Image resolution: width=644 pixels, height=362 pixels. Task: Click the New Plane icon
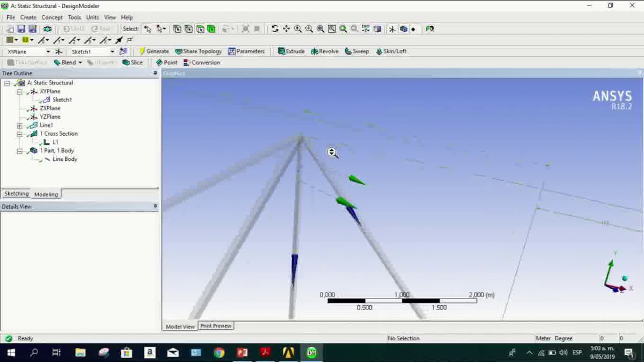(59, 51)
